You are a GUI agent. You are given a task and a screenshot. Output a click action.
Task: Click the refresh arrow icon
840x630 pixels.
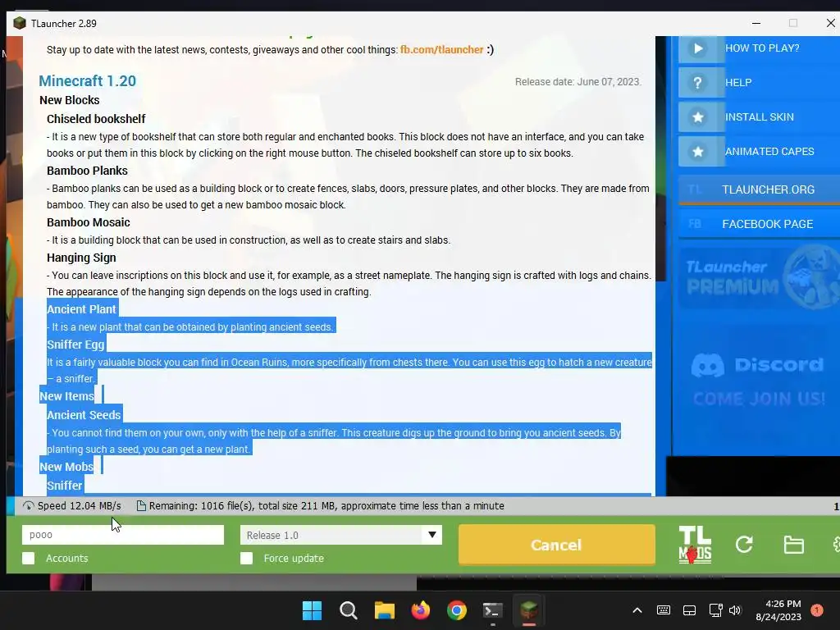coord(744,545)
